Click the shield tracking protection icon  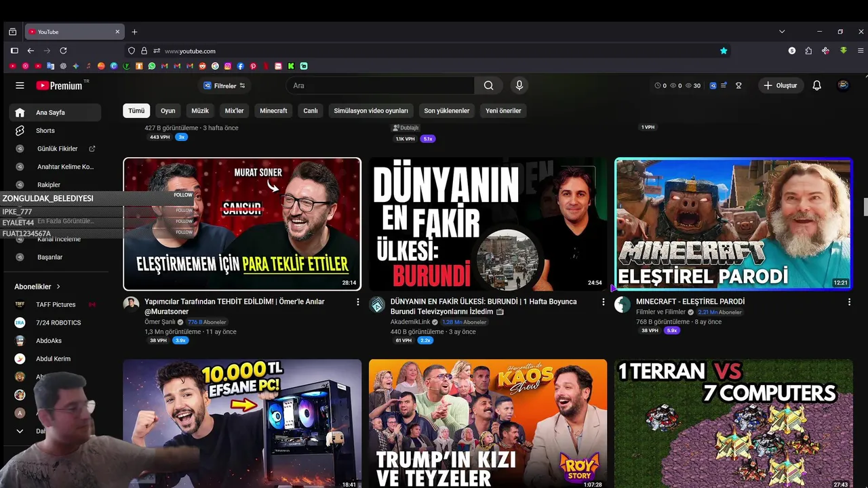tap(132, 51)
